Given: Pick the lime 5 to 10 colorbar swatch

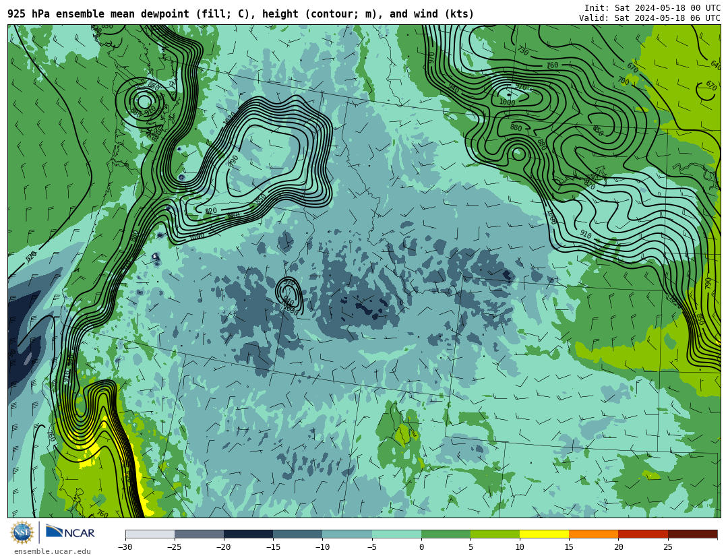Looking at the screenshot, I should (495, 534).
